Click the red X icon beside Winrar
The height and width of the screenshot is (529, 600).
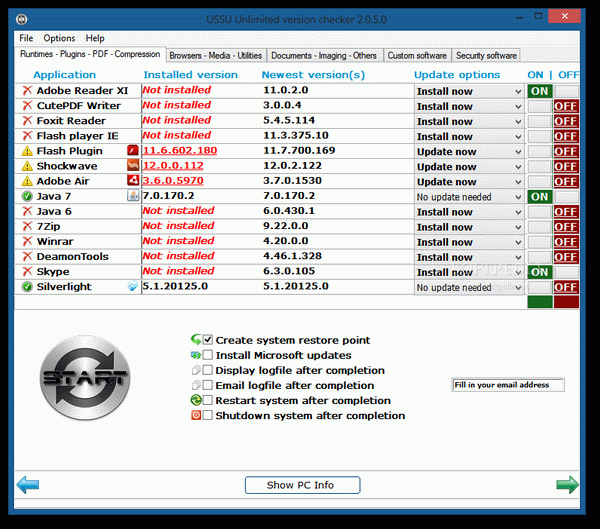pos(27,242)
